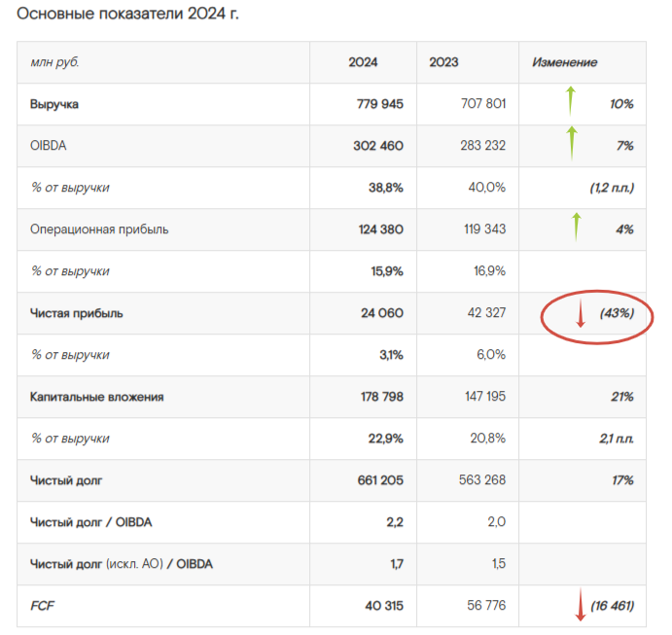Click the green arrow in the Операционная прибыль row
This screenshot has height=635, width=672.
pyautogui.click(x=577, y=228)
